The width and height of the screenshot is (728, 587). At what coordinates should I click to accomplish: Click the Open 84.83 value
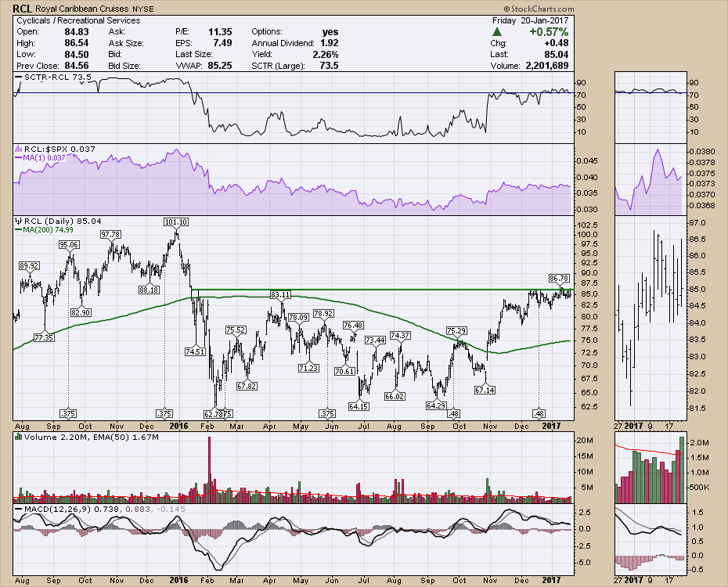tap(76, 32)
